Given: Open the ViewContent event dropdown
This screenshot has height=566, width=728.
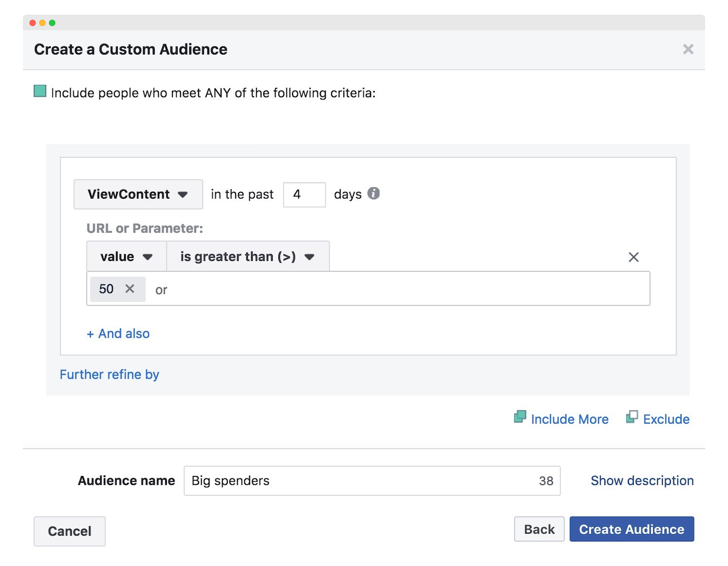Looking at the screenshot, I should click(138, 194).
